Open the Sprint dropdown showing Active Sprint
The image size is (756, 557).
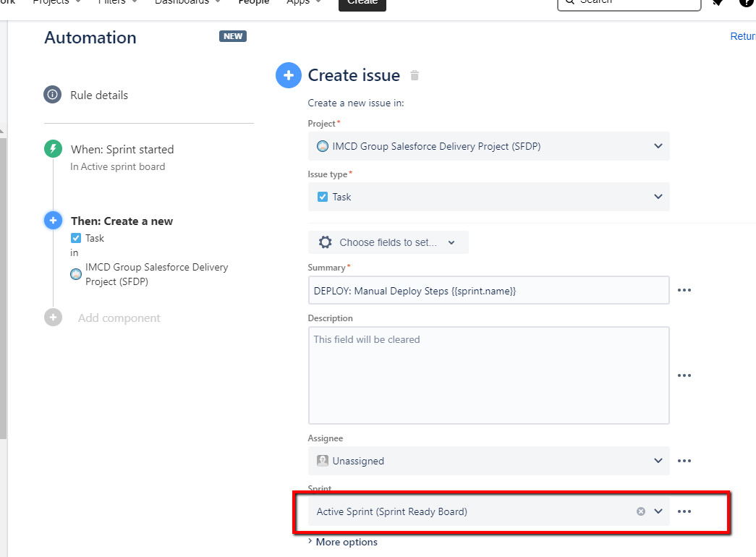coord(488,511)
